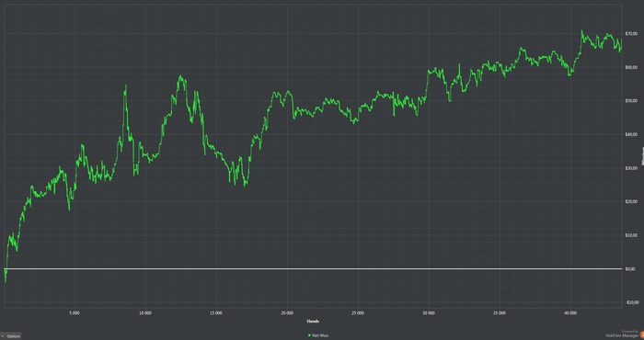
Task: Select the 15 000 hands axis label
Action: pyautogui.click(x=216, y=313)
